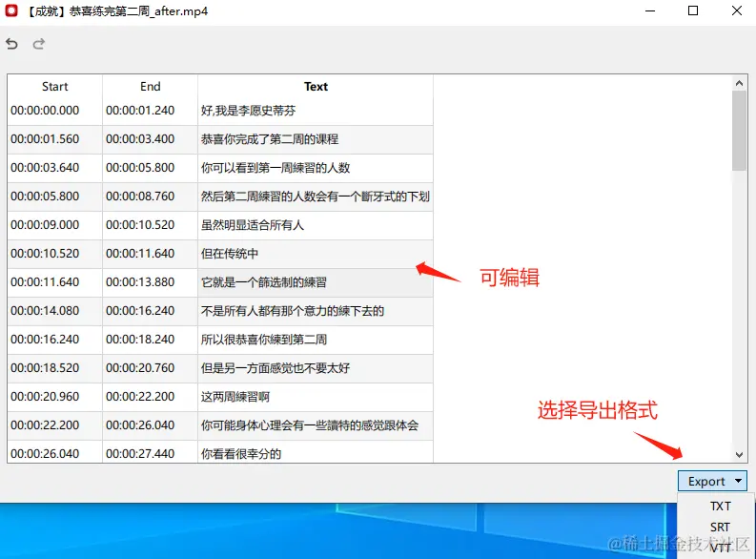Open the Export dropdown button

(712, 481)
